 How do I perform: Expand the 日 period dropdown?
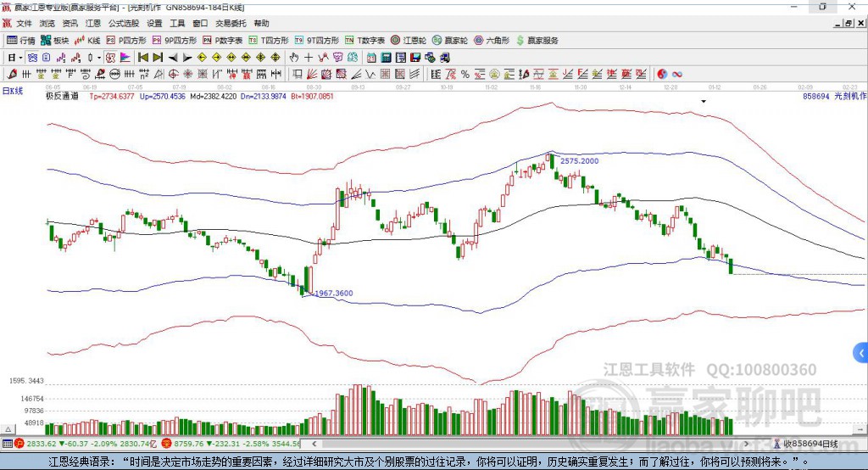[x=20, y=58]
